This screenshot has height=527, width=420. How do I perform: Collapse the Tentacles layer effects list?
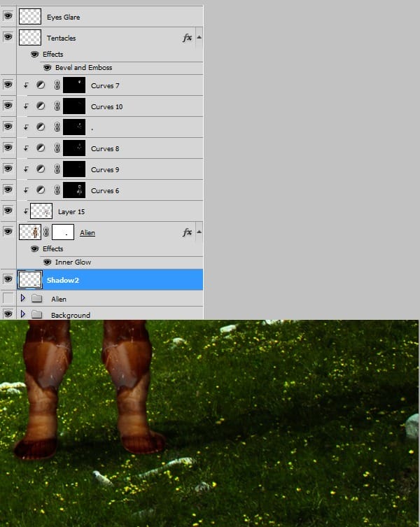click(199, 38)
